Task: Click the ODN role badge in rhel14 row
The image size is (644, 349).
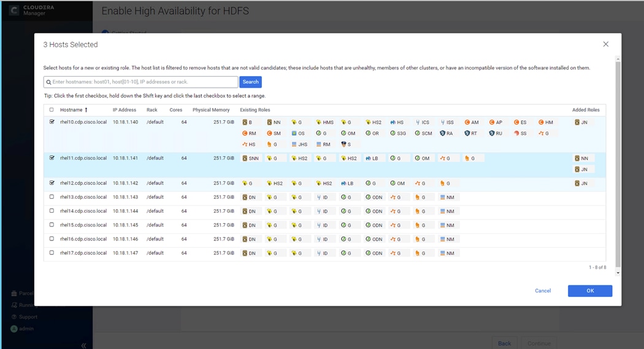Action: (x=374, y=212)
